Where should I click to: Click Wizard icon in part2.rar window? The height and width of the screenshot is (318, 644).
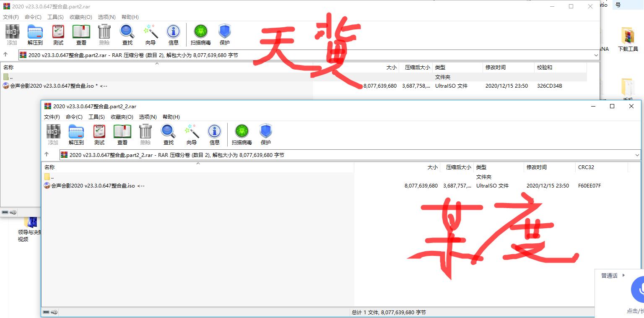tap(151, 35)
